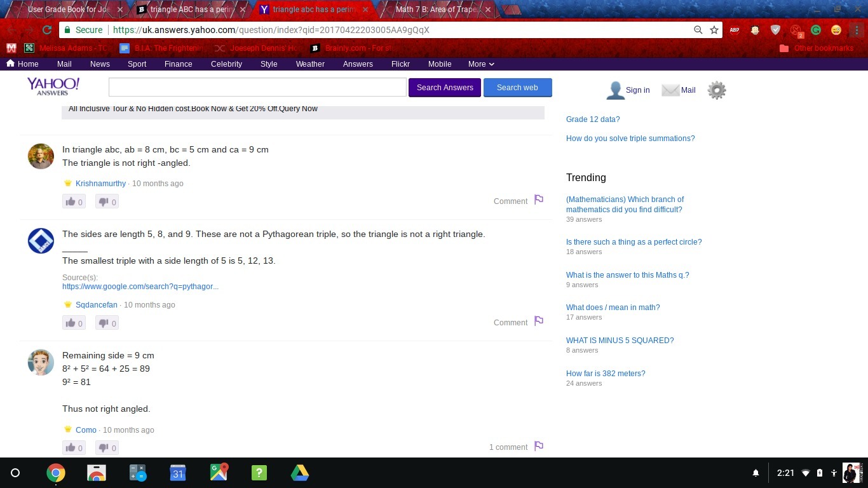Open the Yahoo settings gear
868x488 pixels.
pyautogui.click(x=717, y=90)
